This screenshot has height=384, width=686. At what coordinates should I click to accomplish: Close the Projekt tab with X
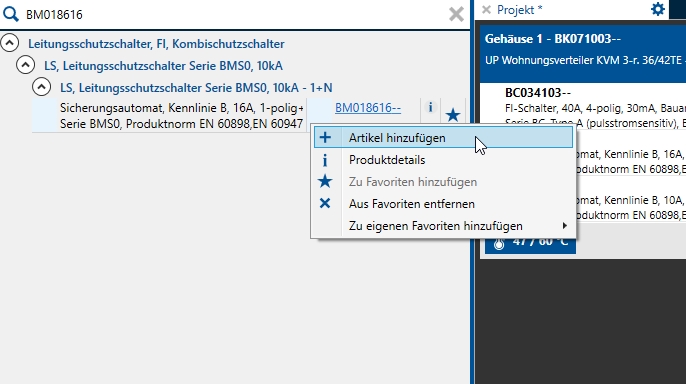click(x=486, y=10)
